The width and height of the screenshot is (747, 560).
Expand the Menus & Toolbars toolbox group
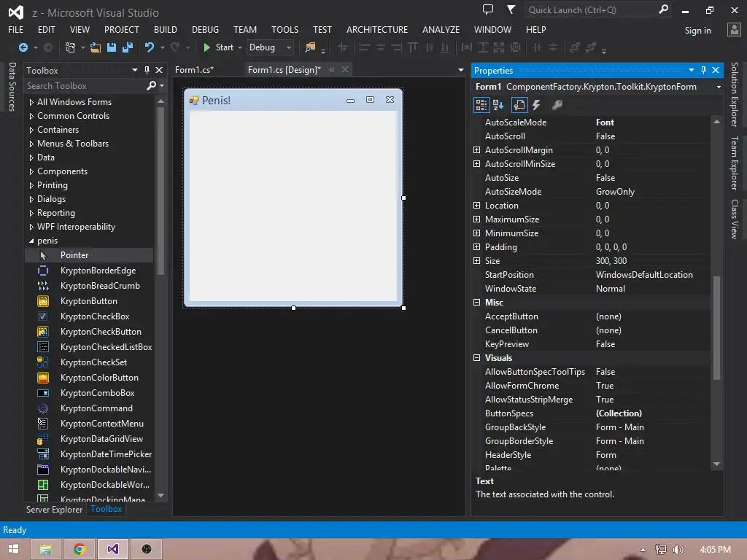coord(31,144)
